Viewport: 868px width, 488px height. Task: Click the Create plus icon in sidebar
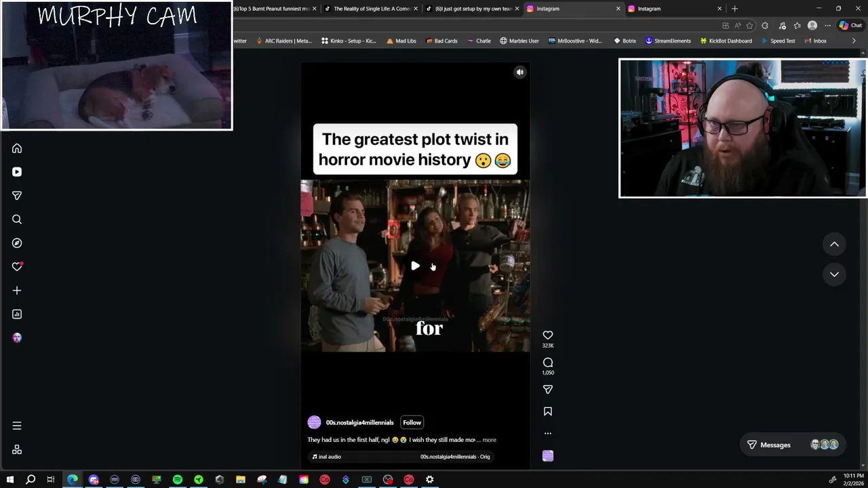click(17, 291)
